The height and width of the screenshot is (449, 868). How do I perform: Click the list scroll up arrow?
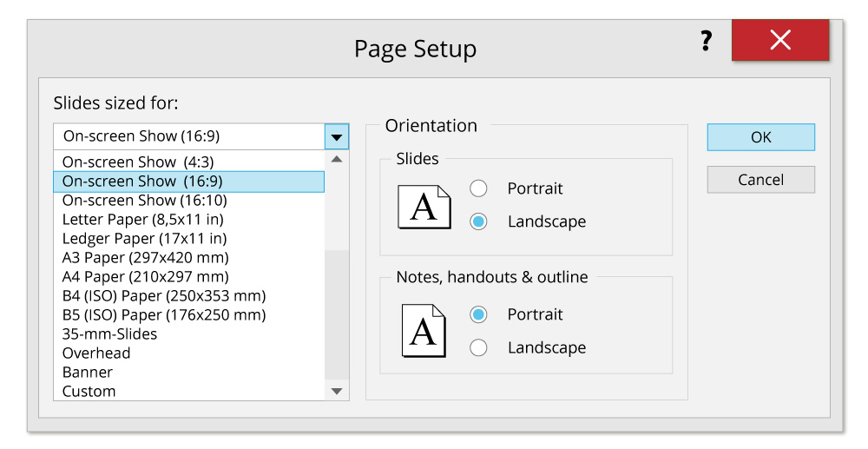[x=337, y=160]
